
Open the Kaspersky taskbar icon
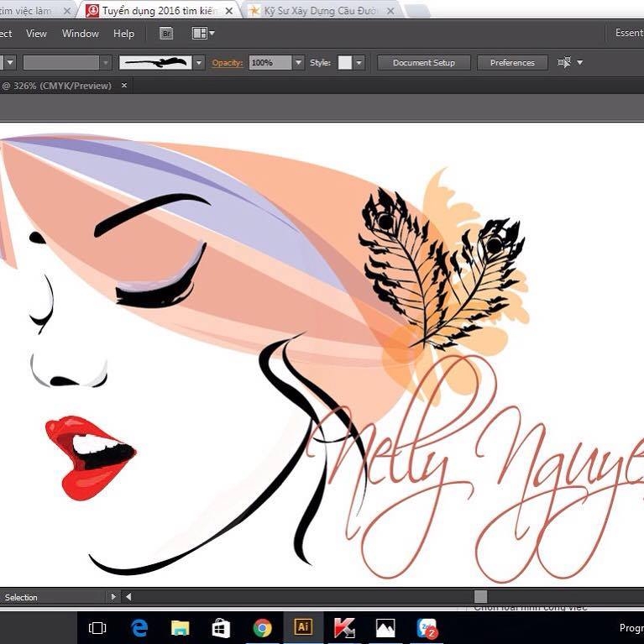344,628
